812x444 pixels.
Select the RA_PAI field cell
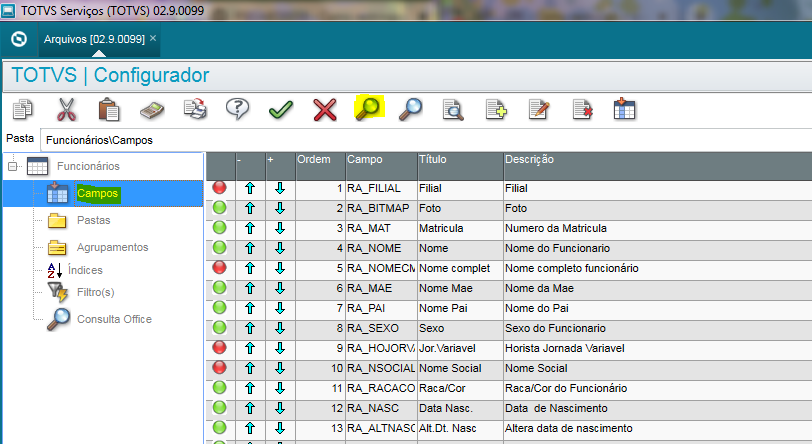[381, 308]
